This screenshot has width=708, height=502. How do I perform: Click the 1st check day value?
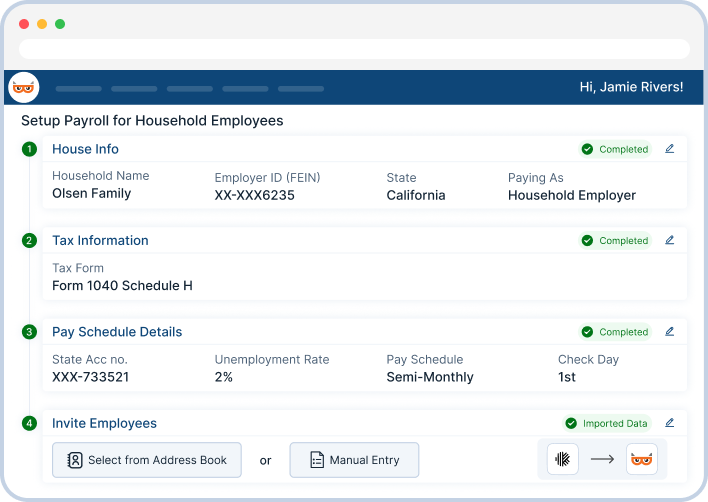tap(567, 377)
